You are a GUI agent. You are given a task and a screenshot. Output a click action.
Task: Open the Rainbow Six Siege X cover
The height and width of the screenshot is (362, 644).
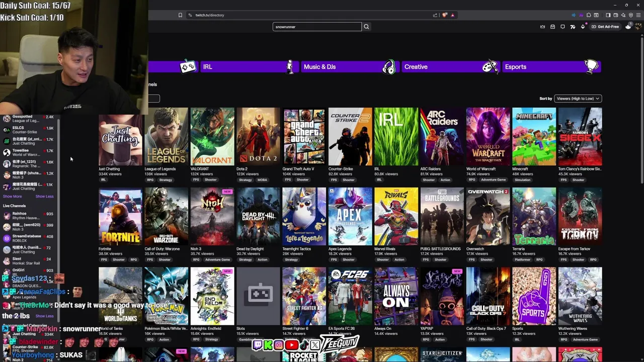580,136
